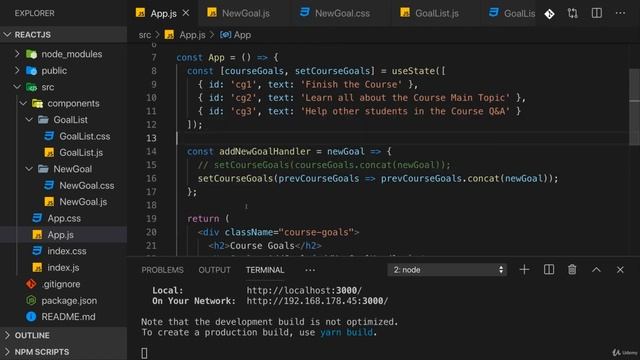Screen dimensions: 640x360
Task: Collapse the components folder chevron
Action: (23, 103)
